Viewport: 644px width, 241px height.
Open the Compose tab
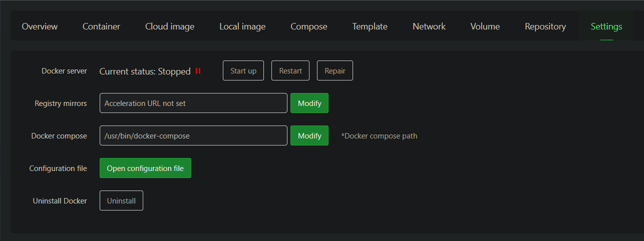[x=309, y=26]
